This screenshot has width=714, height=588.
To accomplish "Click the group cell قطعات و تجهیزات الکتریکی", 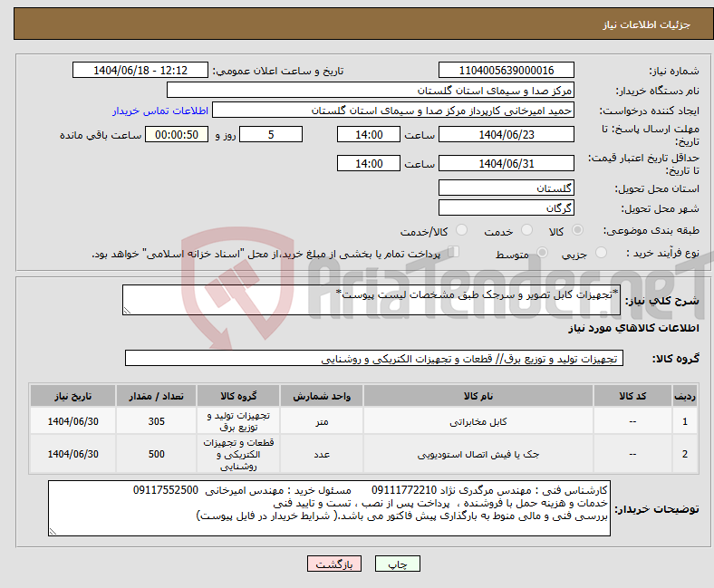I will pyautogui.click(x=238, y=454).
